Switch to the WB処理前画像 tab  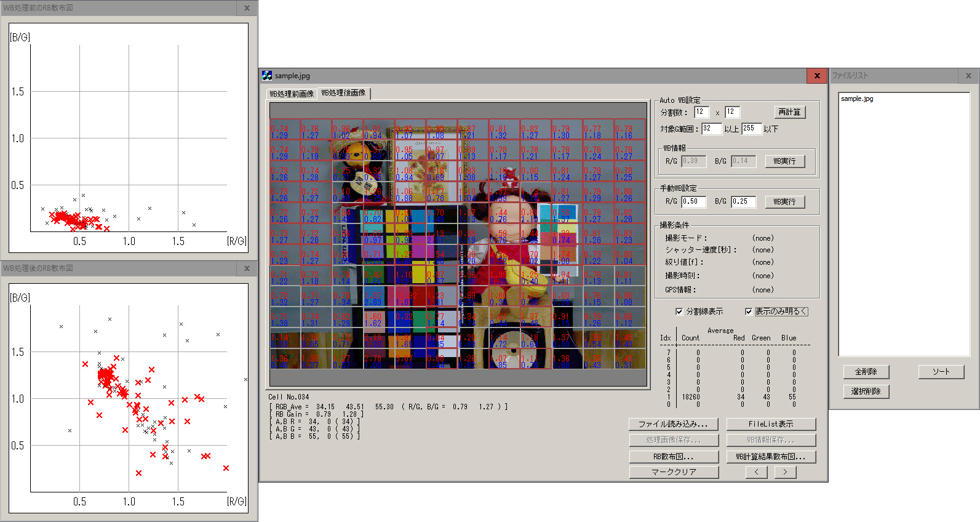tap(292, 94)
